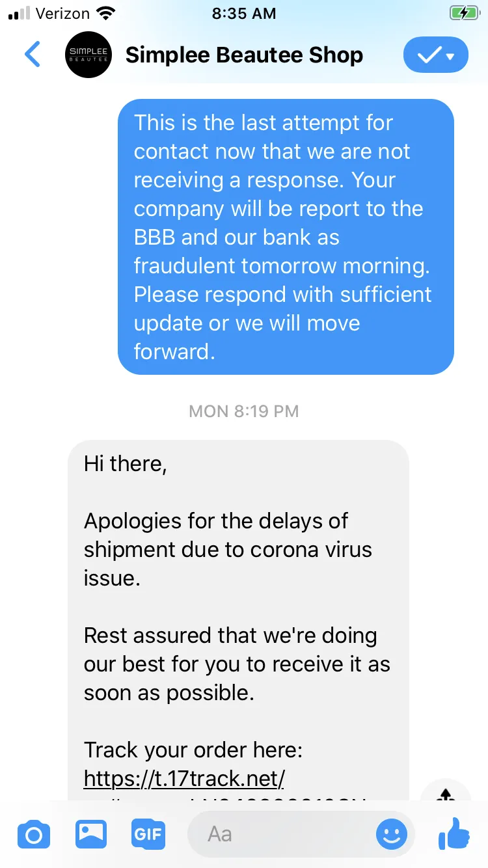Open the photo gallery picker icon
This screenshot has height=868, width=488.
click(x=91, y=834)
